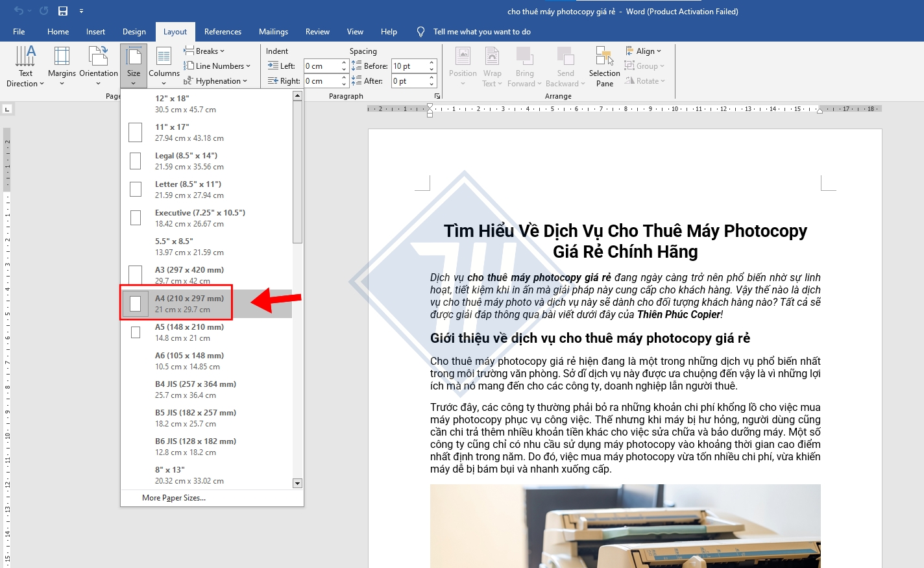Image resolution: width=924 pixels, height=568 pixels.
Task: Open the Selection Pane
Action: [x=603, y=65]
